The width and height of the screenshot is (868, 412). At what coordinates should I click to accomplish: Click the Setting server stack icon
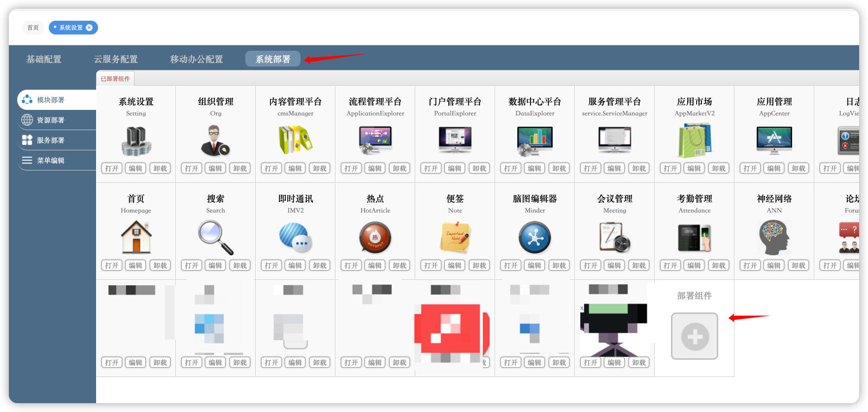coord(136,141)
